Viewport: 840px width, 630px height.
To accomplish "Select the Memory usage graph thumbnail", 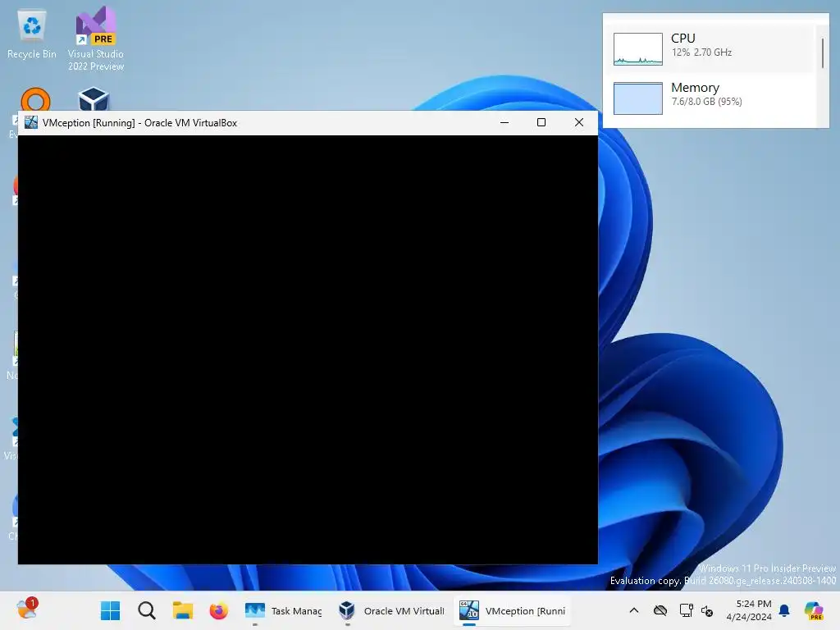I will click(x=637, y=98).
